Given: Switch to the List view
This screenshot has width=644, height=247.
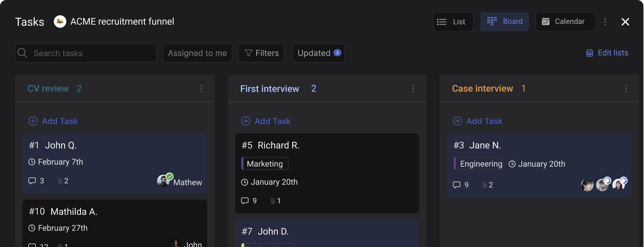Looking at the screenshot, I should 453,22.
